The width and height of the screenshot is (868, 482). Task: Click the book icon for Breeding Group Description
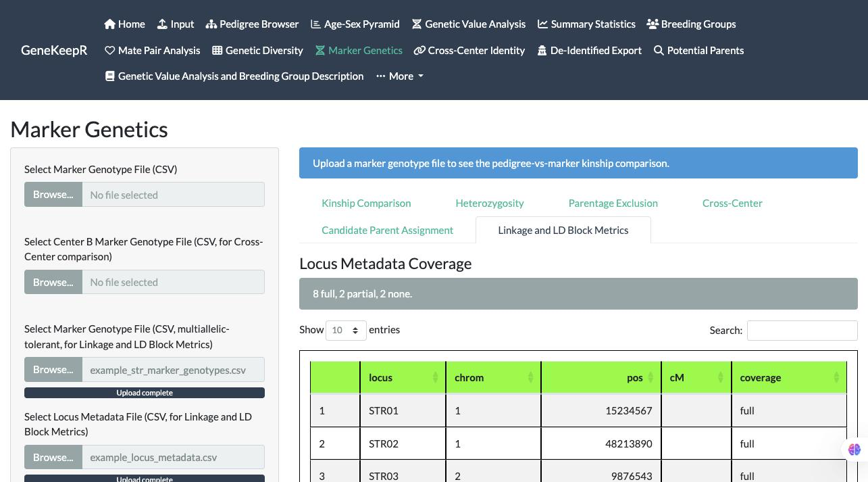109,76
